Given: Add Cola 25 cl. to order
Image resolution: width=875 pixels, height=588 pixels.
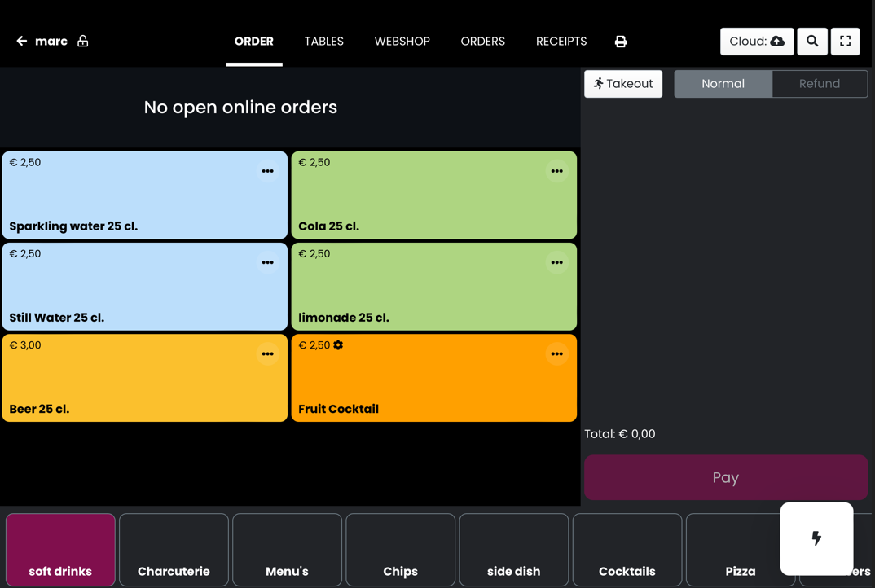Looking at the screenshot, I should click(433, 195).
